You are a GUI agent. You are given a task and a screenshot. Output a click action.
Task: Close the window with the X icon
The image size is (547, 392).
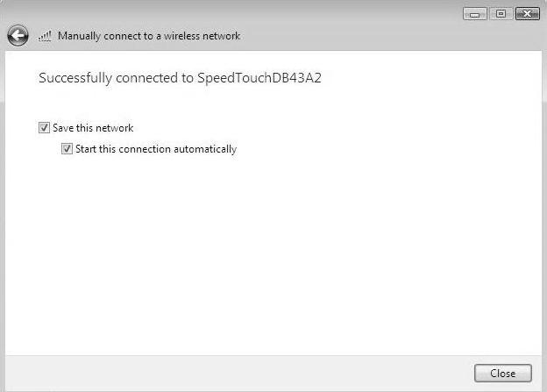pos(528,14)
